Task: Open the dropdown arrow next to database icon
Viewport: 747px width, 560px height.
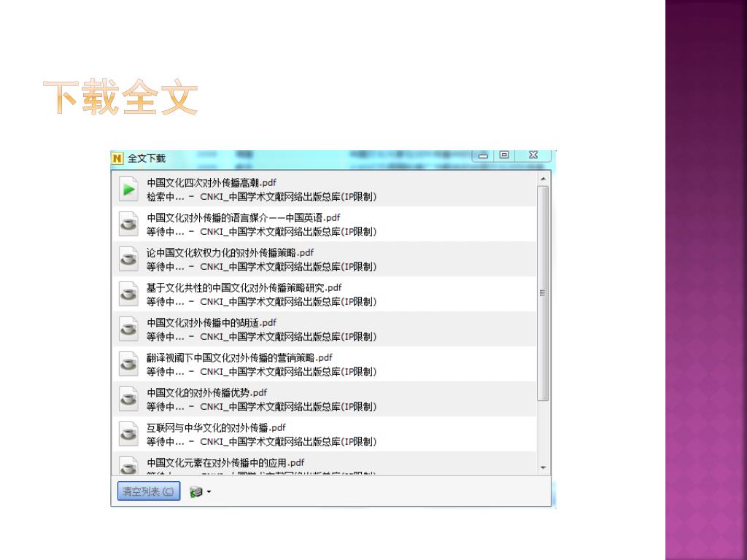Action: click(209, 492)
